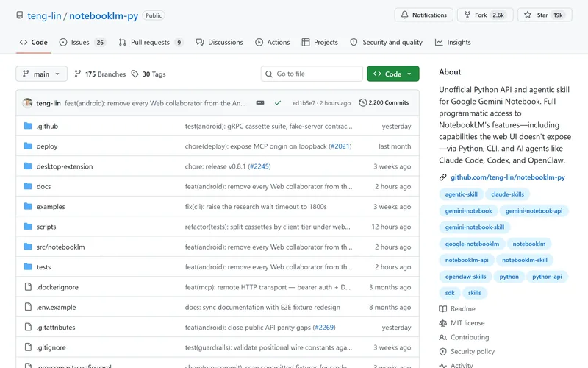Click the Security policy shield icon
Image resolution: width=588 pixels, height=368 pixels.
(443, 352)
